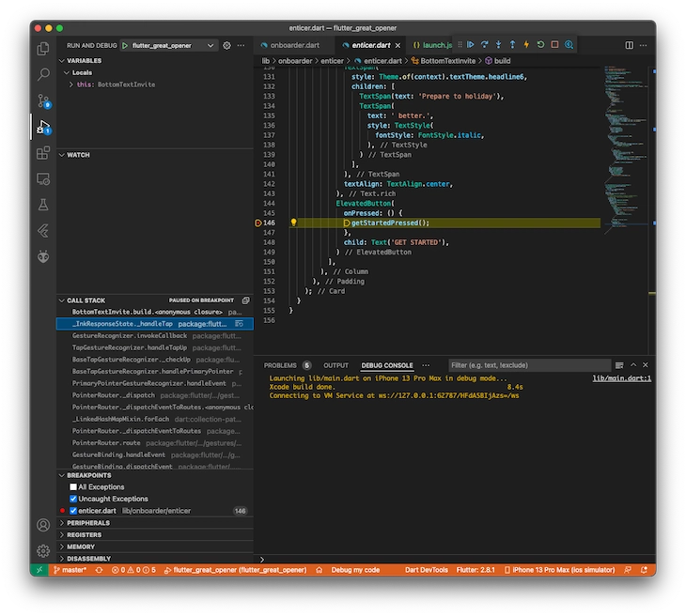Open Source Control view in activity bar
The width and height of the screenshot is (686, 616).
[43, 101]
